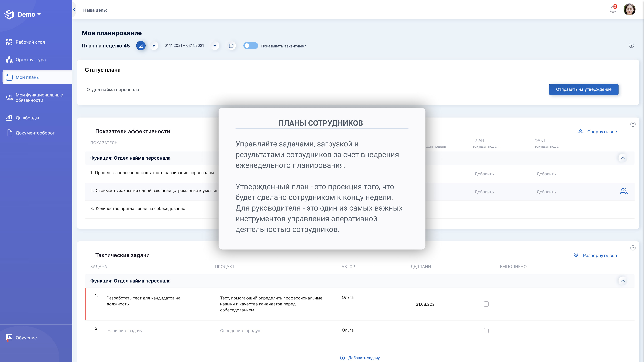
Task: Select the deadline 31.08.2021 cell
Action: click(426, 304)
